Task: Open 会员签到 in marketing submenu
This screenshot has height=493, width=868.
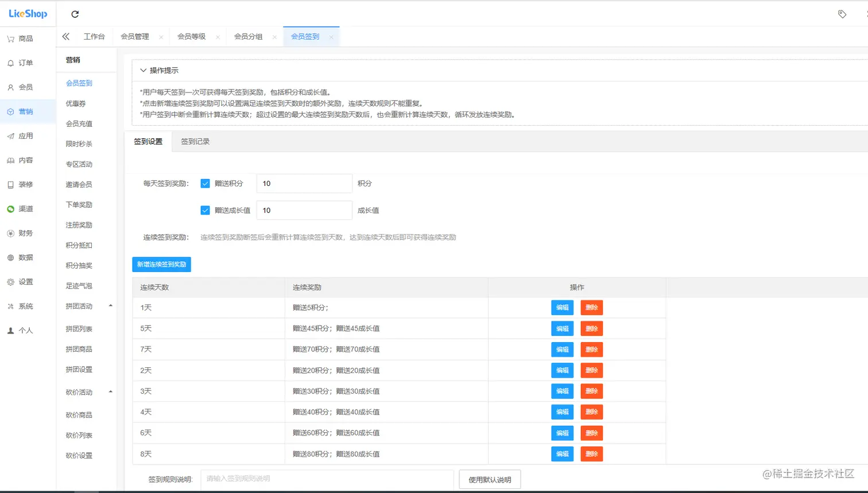Action: (x=79, y=83)
